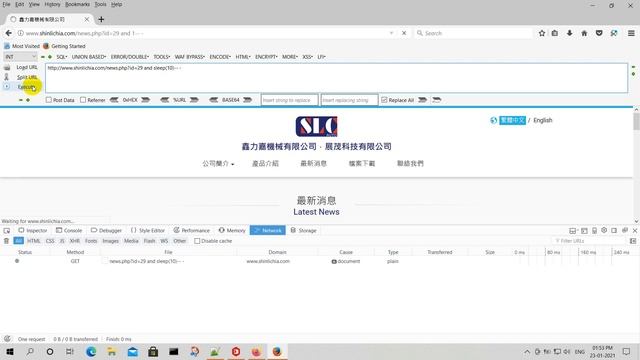The image size is (640, 360).
Task: Open the Mail app from taskbar
Action: [x=133, y=351]
